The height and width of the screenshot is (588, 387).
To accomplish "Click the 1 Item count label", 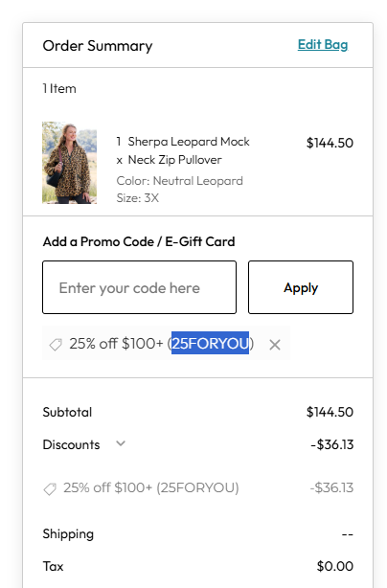I will 59,88.
